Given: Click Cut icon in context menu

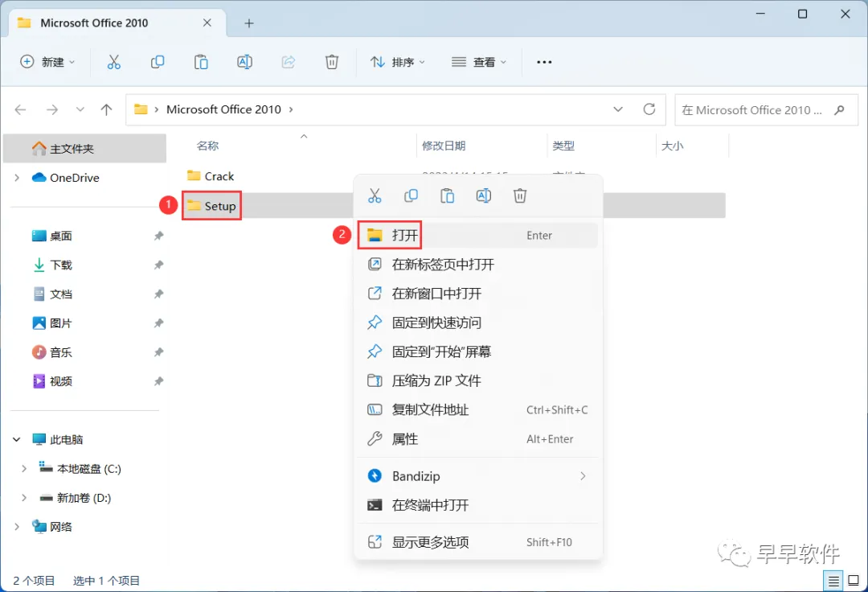Looking at the screenshot, I should point(375,195).
